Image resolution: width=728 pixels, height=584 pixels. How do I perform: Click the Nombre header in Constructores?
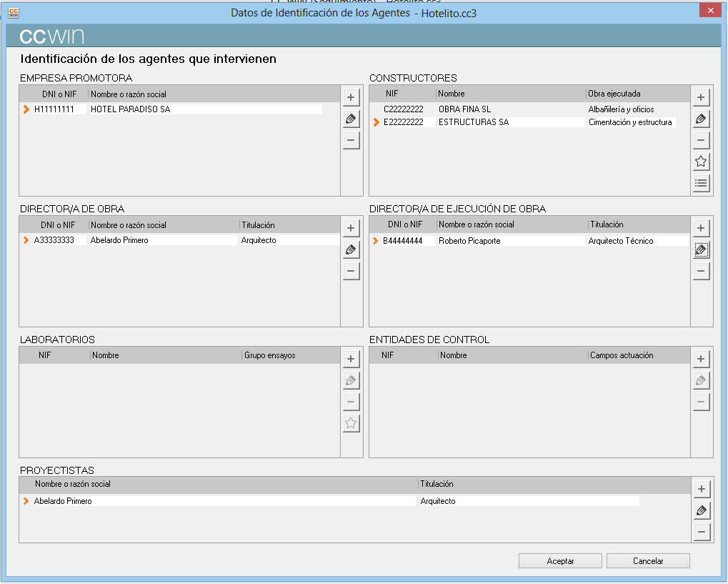pyautogui.click(x=451, y=94)
